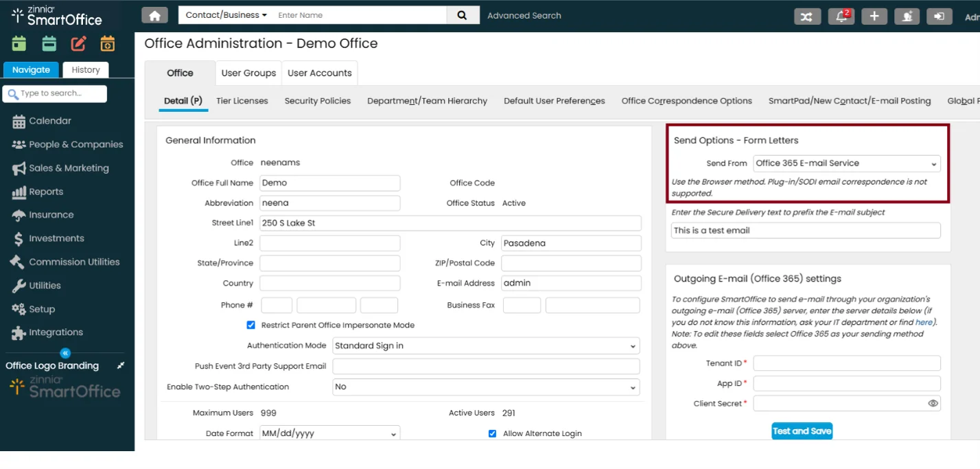The height and width of the screenshot is (469, 980).
Task: Click the City field
Action: tap(571, 243)
